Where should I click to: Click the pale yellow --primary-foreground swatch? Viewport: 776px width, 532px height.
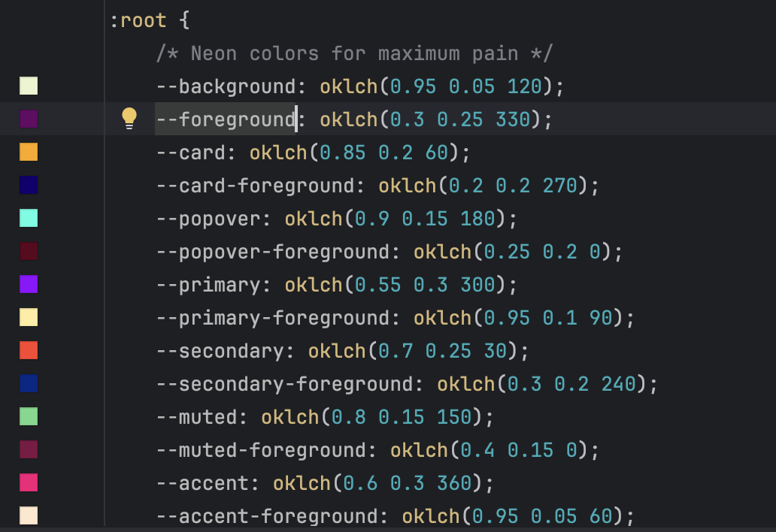point(29,317)
